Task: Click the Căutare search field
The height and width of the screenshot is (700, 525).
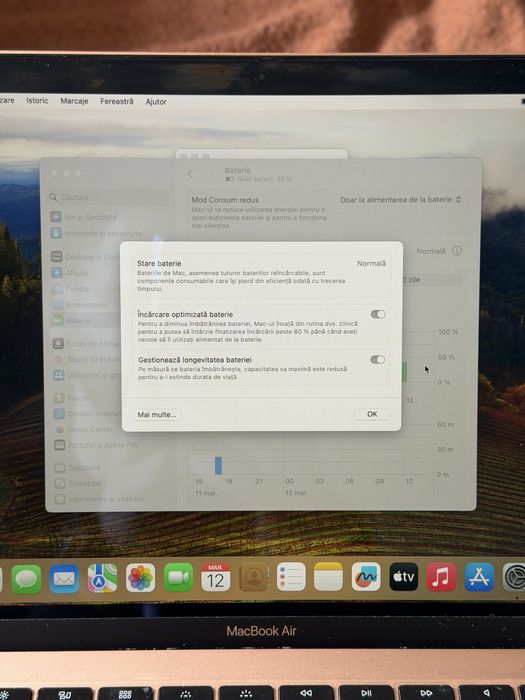Action: tap(108, 197)
